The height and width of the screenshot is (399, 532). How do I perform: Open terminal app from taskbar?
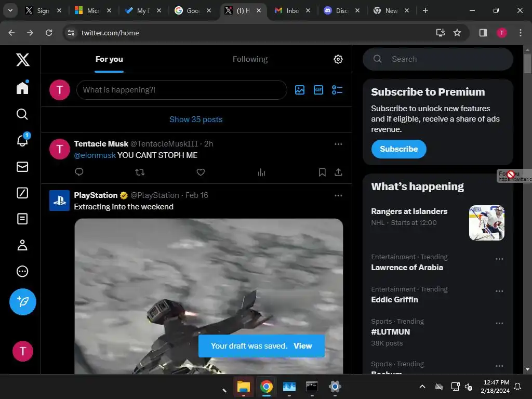[x=312, y=387]
